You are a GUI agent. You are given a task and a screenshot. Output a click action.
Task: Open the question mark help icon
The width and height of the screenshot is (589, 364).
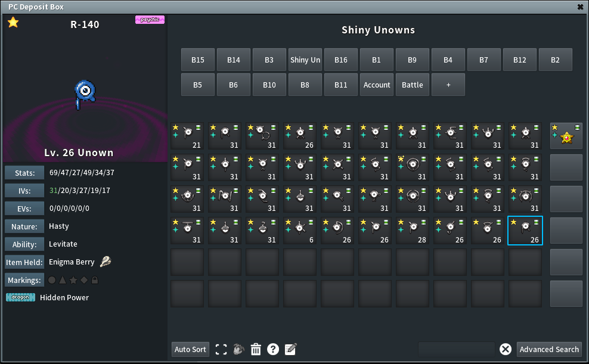click(x=273, y=349)
